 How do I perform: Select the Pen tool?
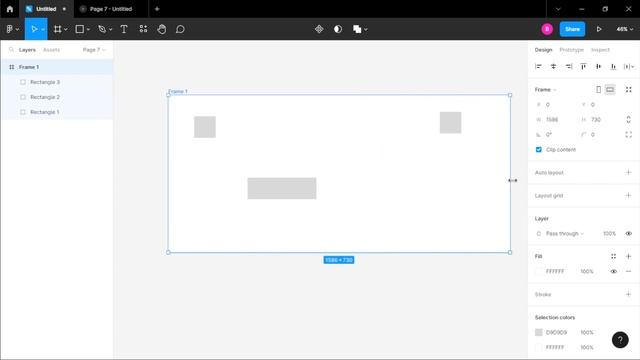click(x=102, y=29)
